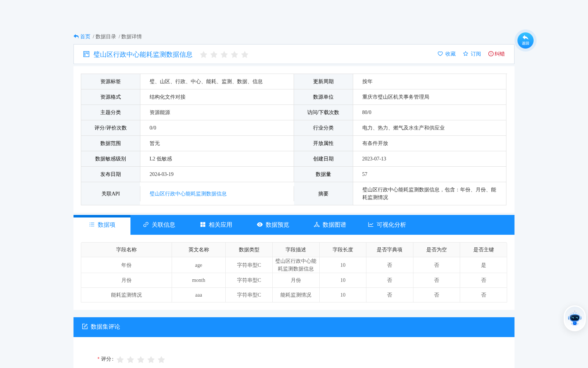588x368 pixels.
Task: Click the 80/0 visit count value
Action: point(367,112)
